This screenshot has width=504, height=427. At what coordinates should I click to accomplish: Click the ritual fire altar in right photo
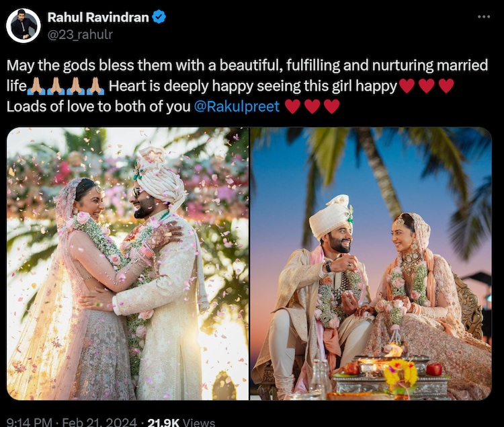click(389, 375)
